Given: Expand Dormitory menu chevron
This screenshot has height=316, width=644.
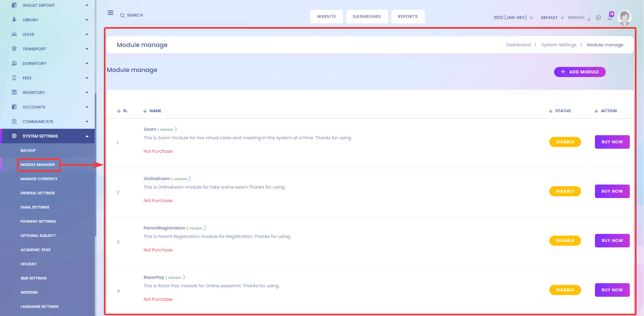Looking at the screenshot, I should point(87,64).
